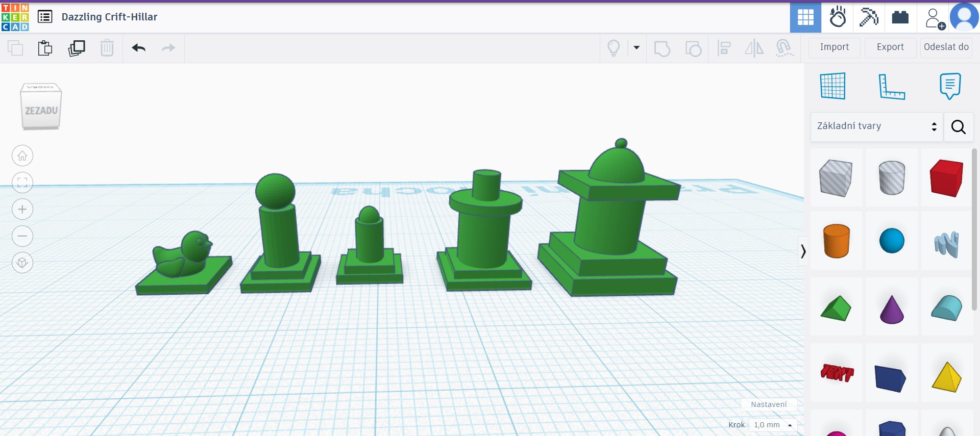Collapse the shapes panel with the chevron
980x436 pixels.
click(x=803, y=251)
